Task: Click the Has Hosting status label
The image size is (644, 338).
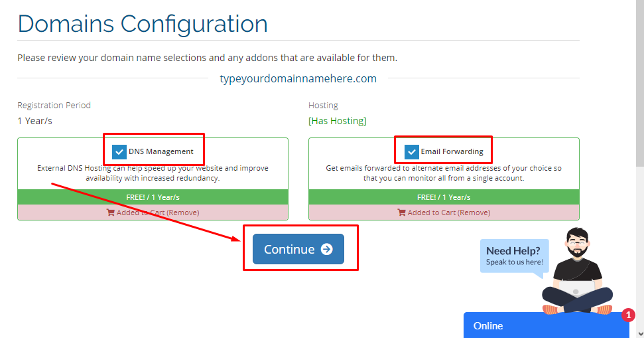Action: pyautogui.click(x=337, y=121)
